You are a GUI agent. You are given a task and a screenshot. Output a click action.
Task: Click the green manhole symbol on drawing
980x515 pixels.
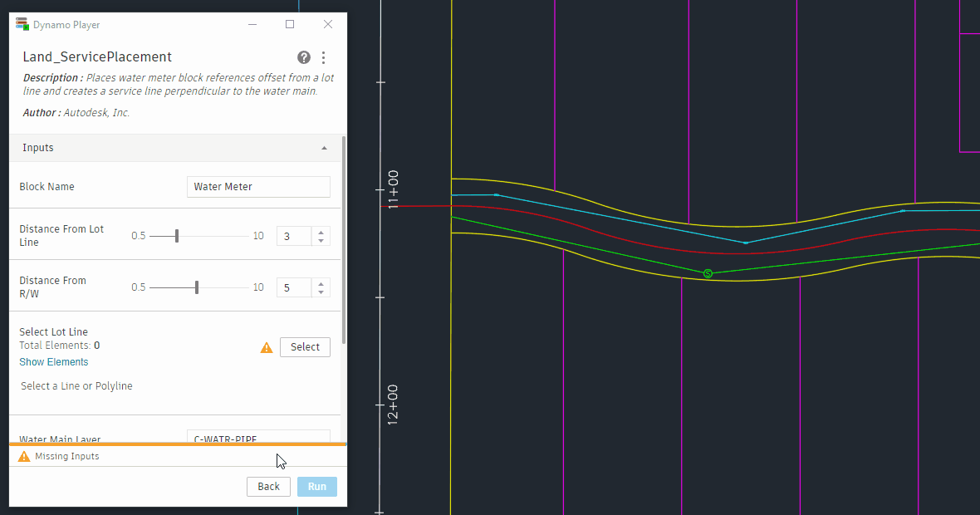pos(708,273)
